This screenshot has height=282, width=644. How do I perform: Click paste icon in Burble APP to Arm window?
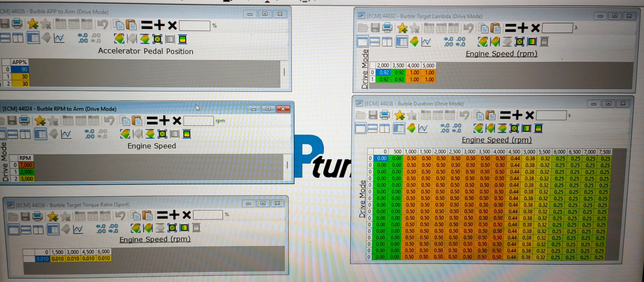[131, 25]
